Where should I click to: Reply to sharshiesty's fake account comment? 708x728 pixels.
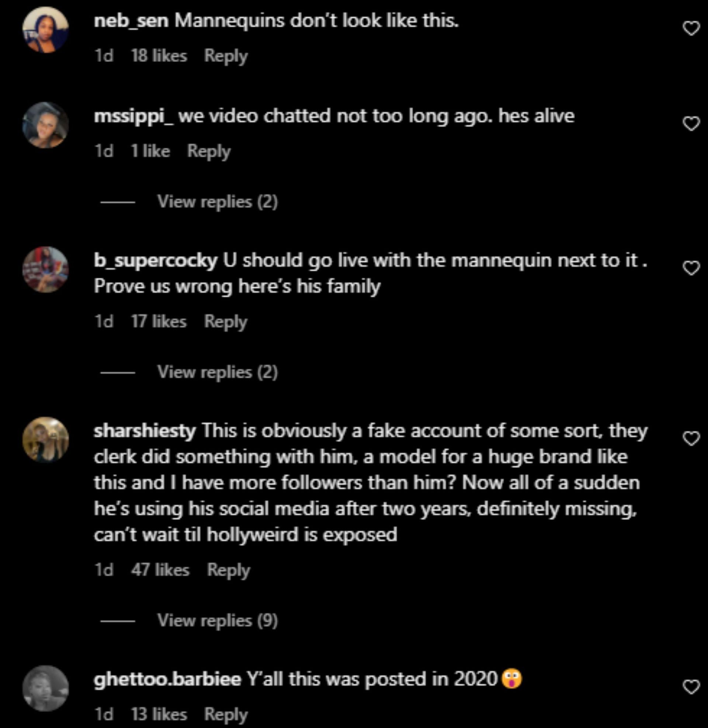click(x=228, y=570)
